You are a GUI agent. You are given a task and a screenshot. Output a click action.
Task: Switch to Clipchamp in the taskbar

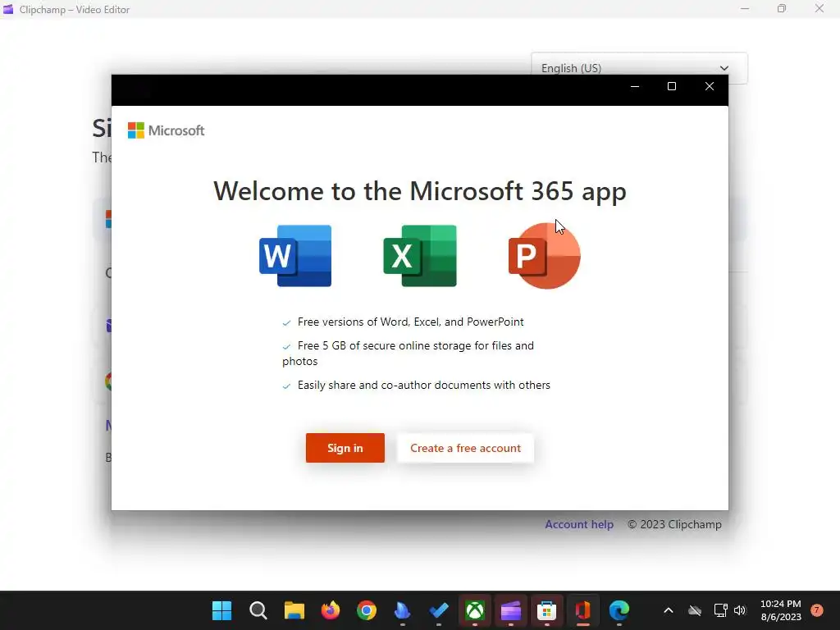tap(510, 610)
